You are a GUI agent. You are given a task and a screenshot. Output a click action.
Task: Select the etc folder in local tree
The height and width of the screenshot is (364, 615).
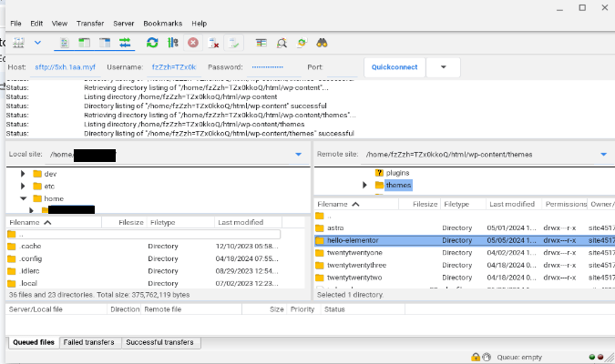point(49,187)
